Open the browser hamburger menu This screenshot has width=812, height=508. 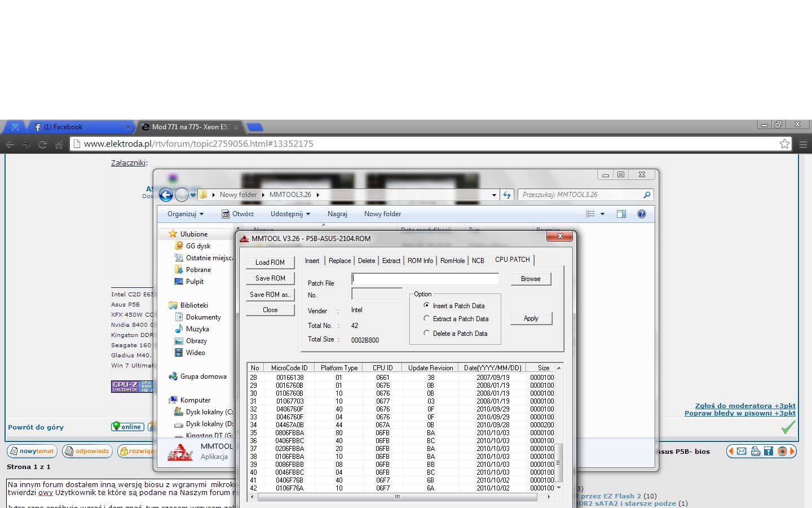click(803, 144)
